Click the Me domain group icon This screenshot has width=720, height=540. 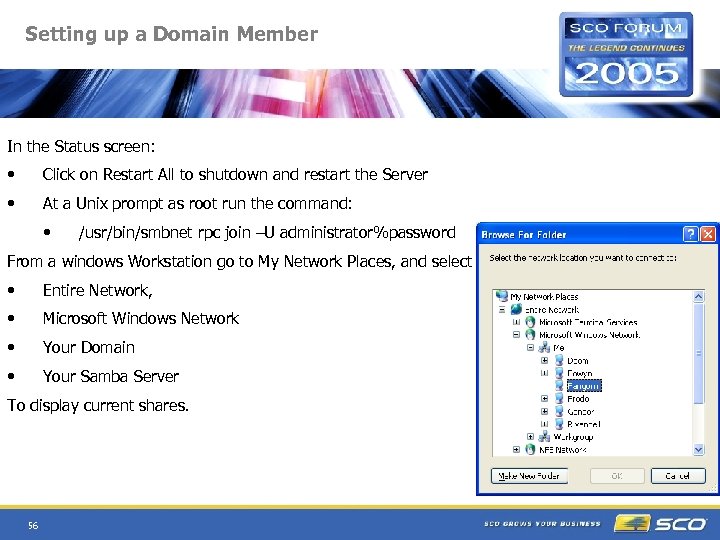(x=544, y=348)
